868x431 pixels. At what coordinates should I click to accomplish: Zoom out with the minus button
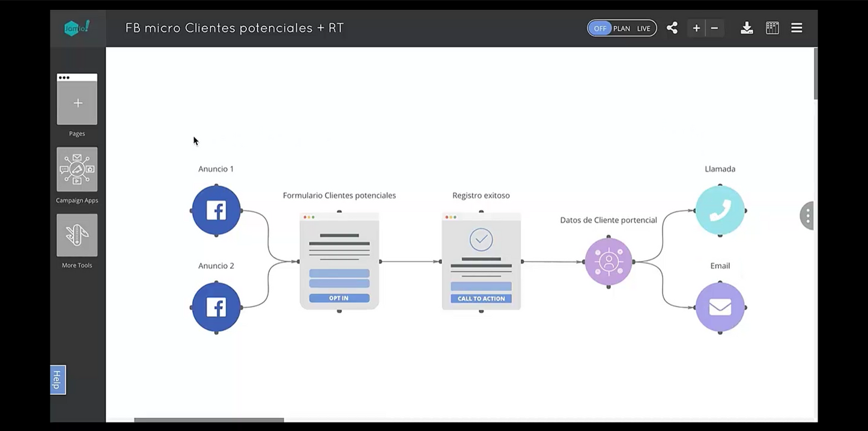pyautogui.click(x=714, y=28)
